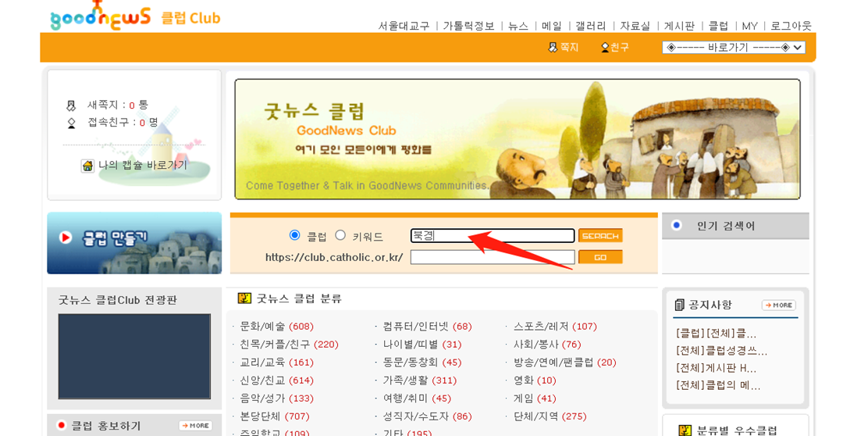Image resolution: width=868 pixels, height=436 pixels.
Task: Click the house icon beside 나의 캡슐 바로가기
Action: point(87,166)
